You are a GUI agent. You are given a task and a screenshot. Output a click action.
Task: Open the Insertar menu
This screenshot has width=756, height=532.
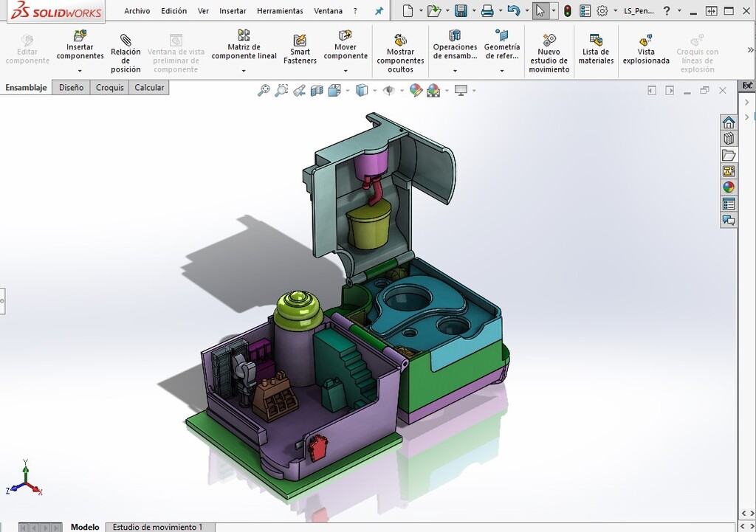[233, 11]
